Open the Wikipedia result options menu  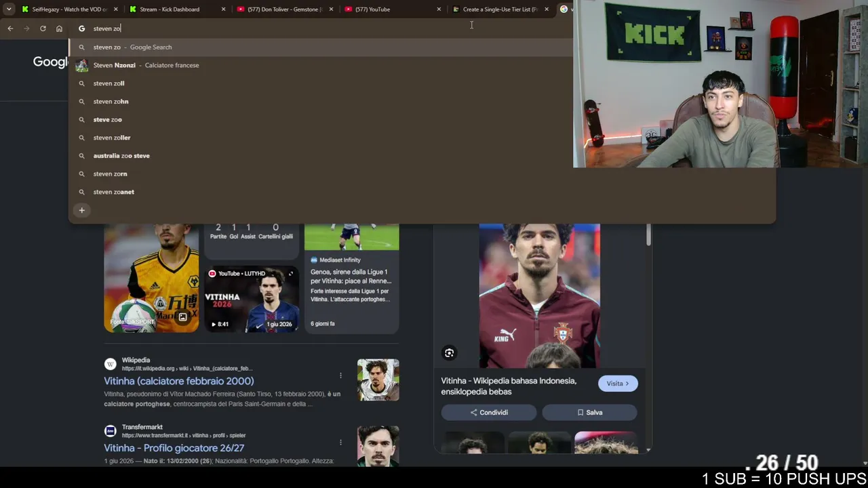click(x=340, y=375)
